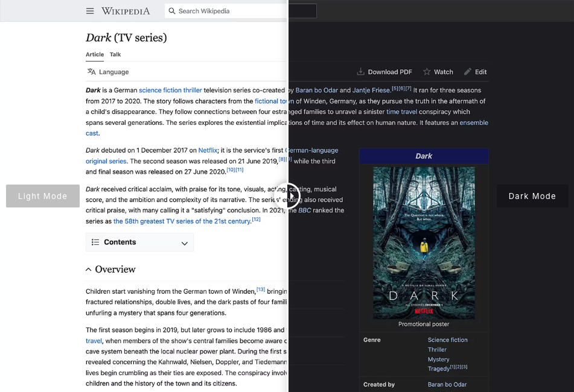
Task: Open the hamburger main menu
Action: point(90,11)
